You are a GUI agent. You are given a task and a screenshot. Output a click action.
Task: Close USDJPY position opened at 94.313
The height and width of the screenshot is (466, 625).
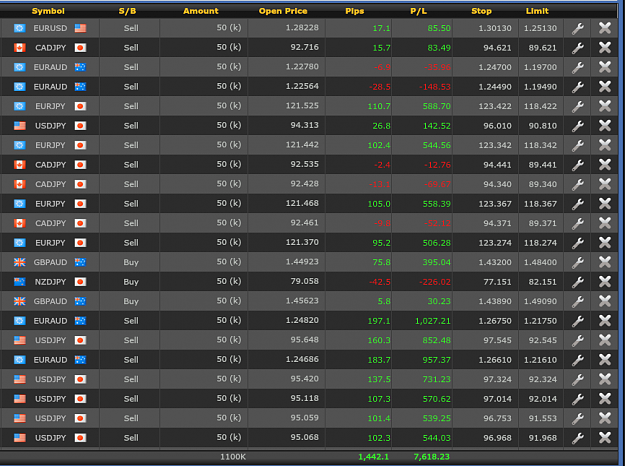tap(605, 126)
